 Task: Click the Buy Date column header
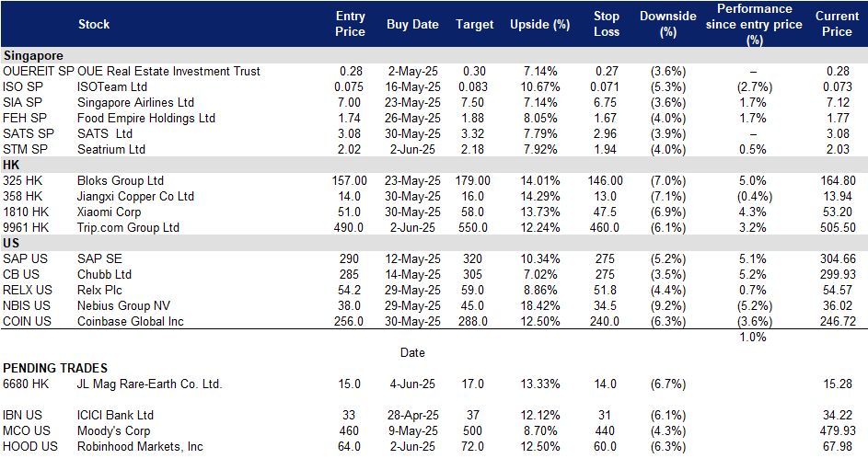(412, 25)
